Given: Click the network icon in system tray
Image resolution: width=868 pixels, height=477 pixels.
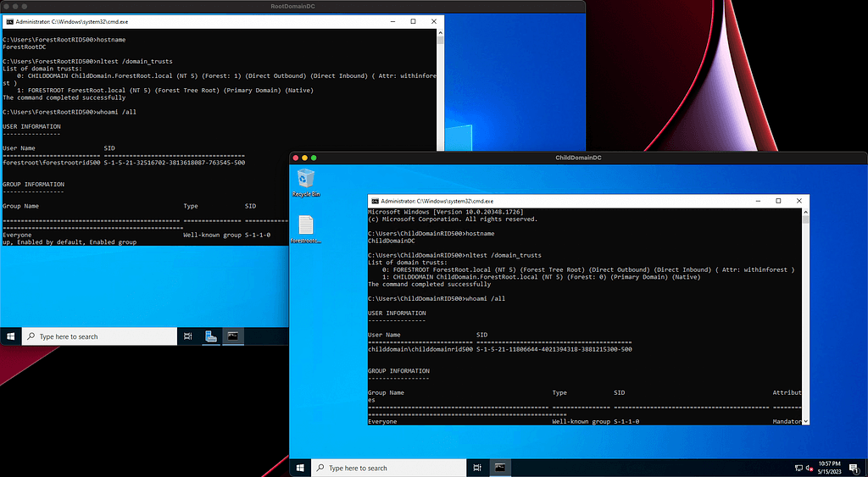Looking at the screenshot, I should 798,468.
